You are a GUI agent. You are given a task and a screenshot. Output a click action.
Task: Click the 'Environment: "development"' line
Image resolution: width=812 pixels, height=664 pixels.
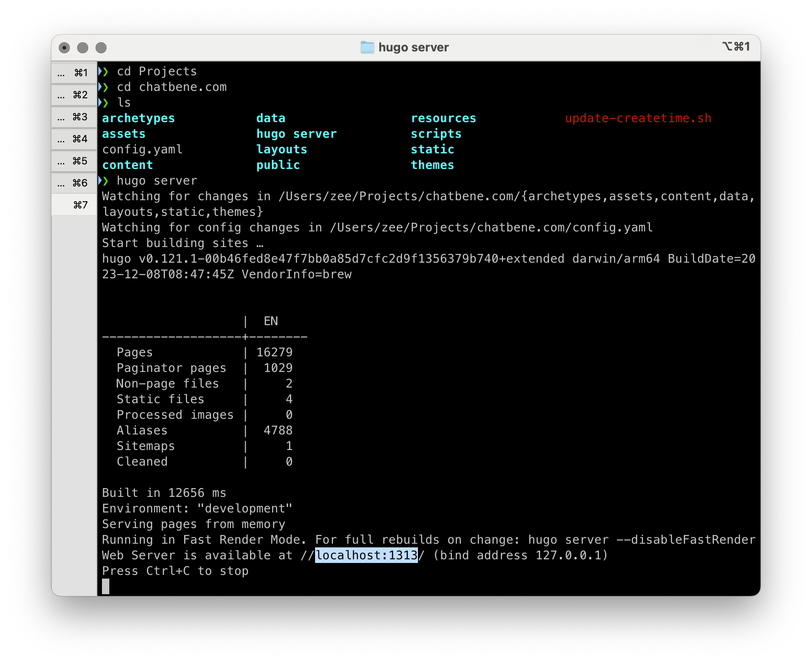[x=197, y=509]
